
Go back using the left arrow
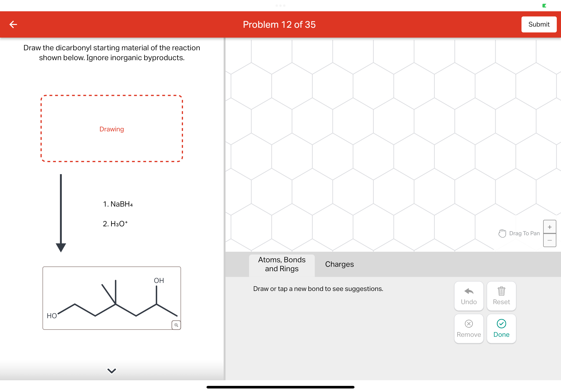pos(13,24)
